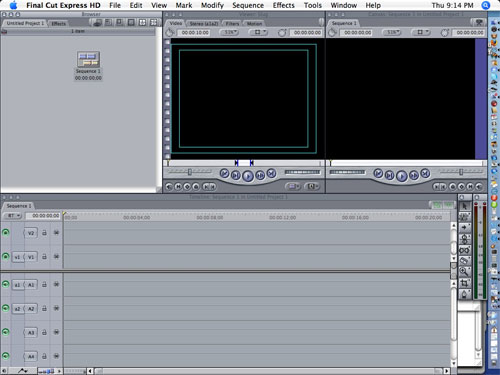500x375 pixels.
Task: Click the Viewer shuttle control slider
Action: coord(190,172)
